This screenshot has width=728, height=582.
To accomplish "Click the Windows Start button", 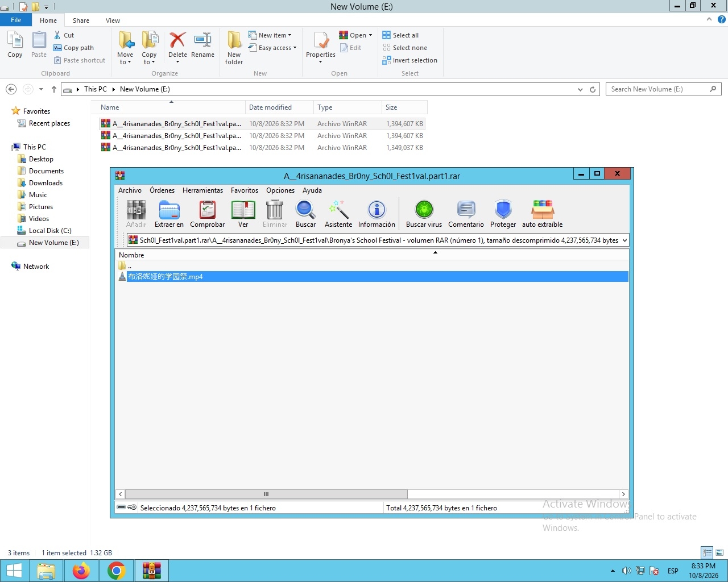I will click(14, 571).
